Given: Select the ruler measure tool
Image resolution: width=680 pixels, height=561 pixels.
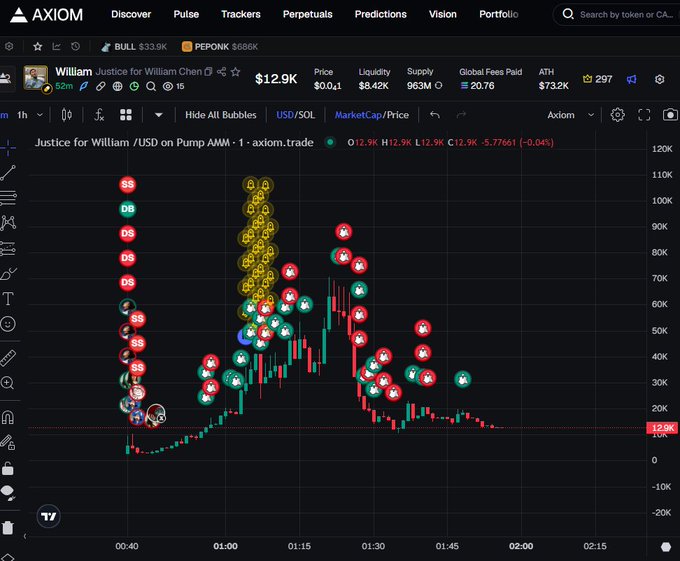Looking at the screenshot, I should pos(8,358).
